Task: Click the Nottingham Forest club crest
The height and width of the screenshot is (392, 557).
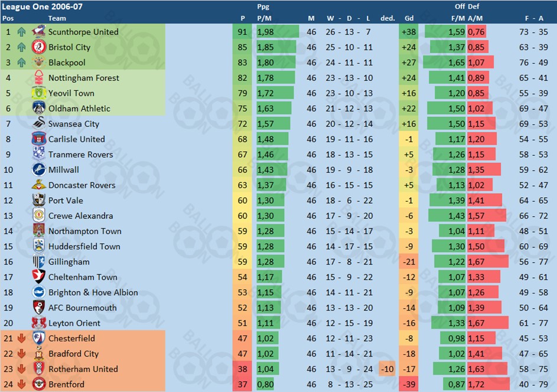Action: coord(39,77)
